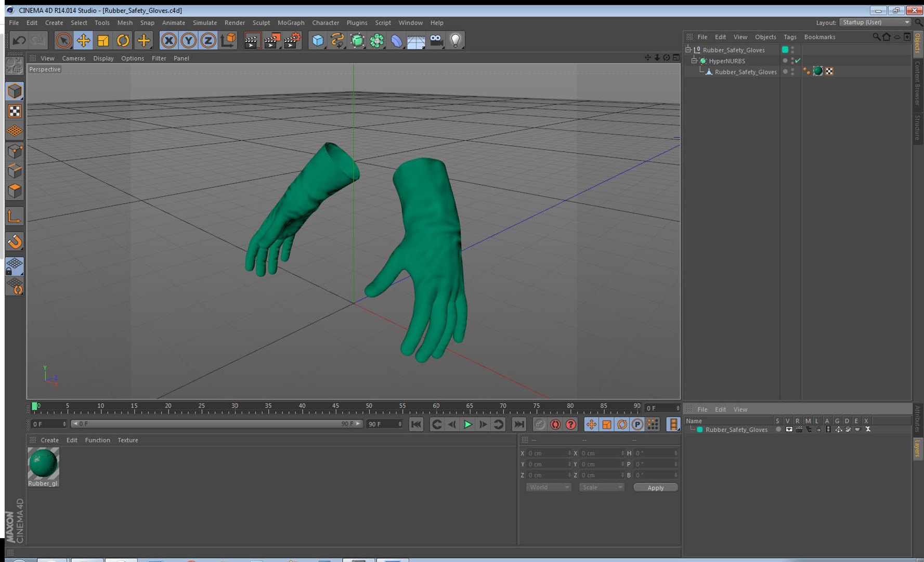Toggle Z axis lock
The image size is (924, 562).
(208, 40)
